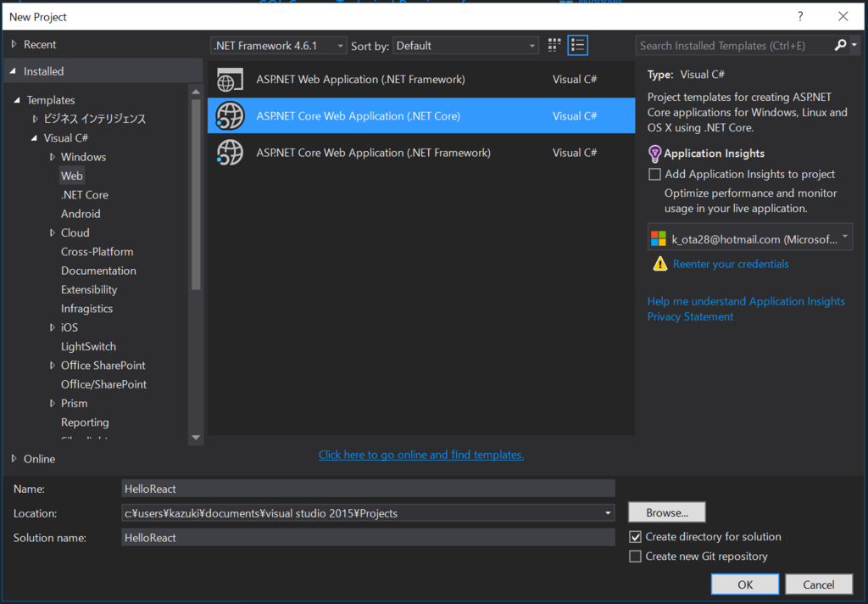Viewport: 868px width, 604px height.
Task: Check Create new Git repository
Action: click(x=635, y=556)
